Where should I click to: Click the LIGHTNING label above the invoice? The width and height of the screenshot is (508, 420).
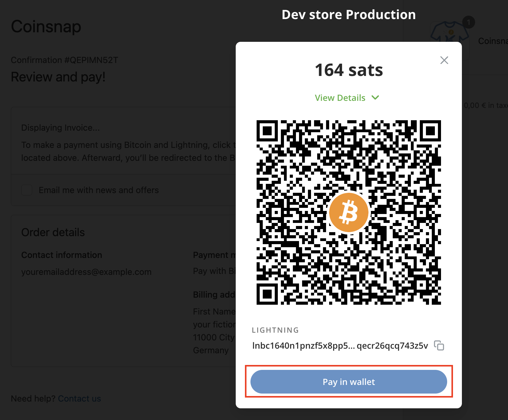(x=275, y=330)
